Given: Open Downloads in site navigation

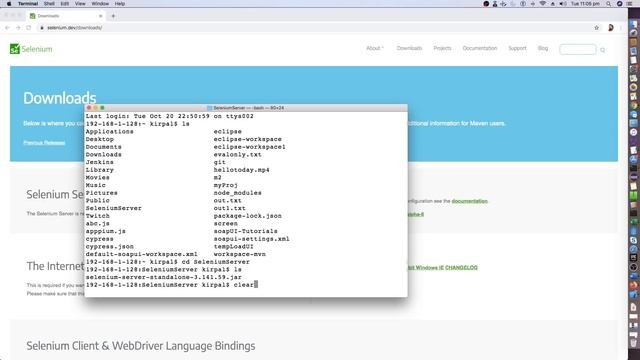Looking at the screenshot, I should pyautogui.click(x=409, y=48).
